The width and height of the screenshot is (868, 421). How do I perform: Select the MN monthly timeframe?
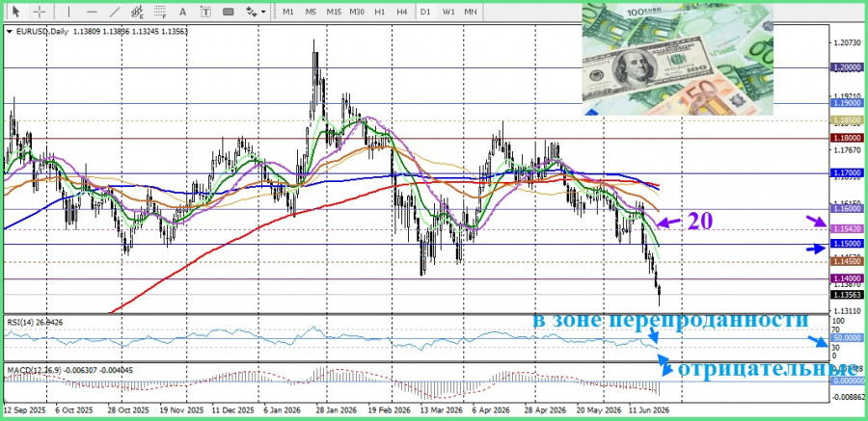(471, 11)
